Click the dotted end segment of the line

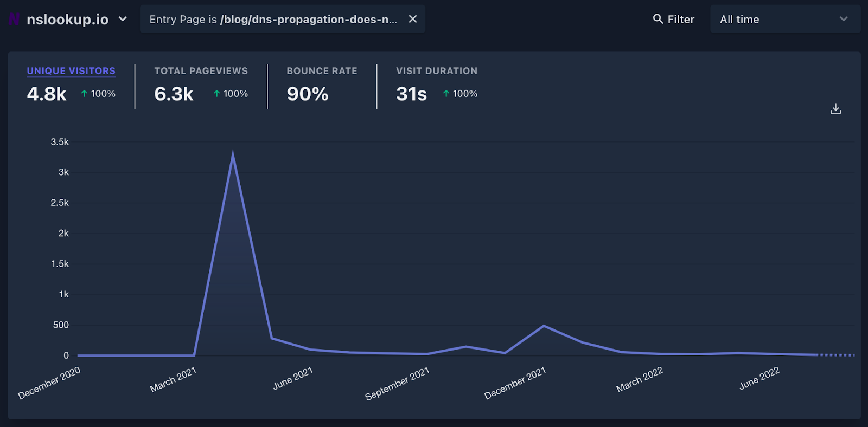[837, 355]
